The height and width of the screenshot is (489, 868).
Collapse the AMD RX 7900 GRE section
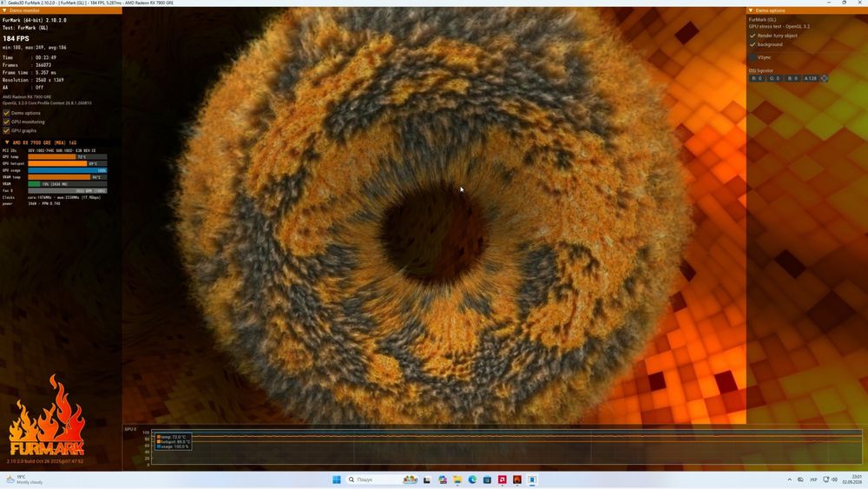point(7,143)
